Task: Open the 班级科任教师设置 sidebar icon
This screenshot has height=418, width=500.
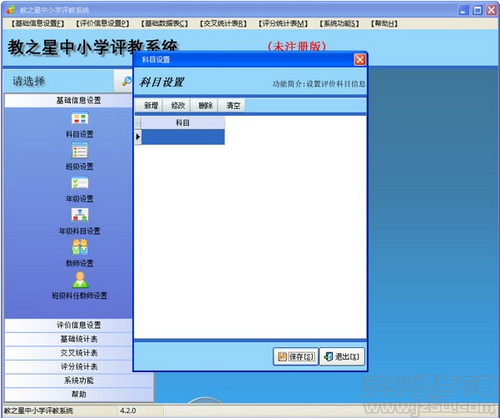Action: [80, 280]
